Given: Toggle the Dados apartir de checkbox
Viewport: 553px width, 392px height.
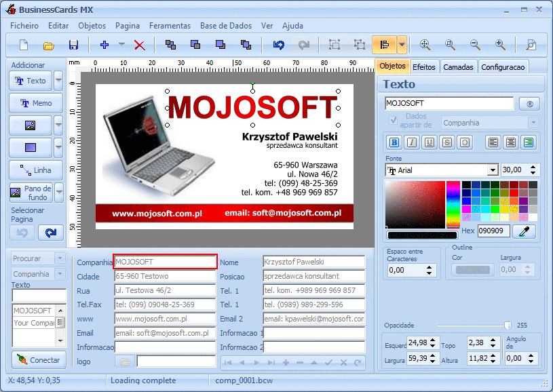Looking at the screenshot, I should [393, 120].
